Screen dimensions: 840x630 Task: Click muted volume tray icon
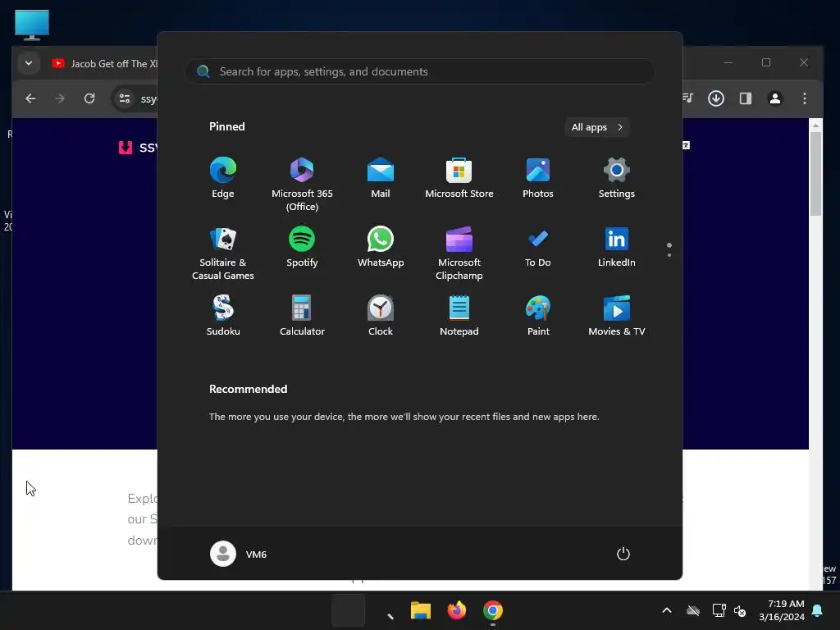point(740,610)
